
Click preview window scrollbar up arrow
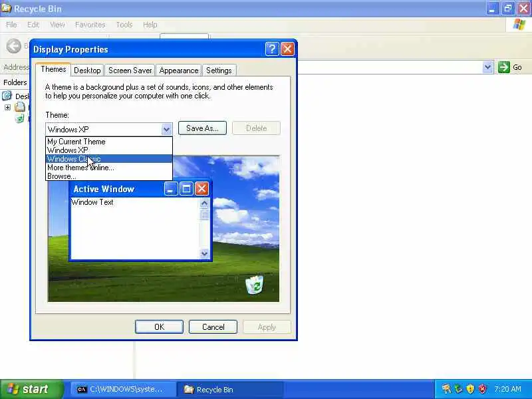point(204,203)
